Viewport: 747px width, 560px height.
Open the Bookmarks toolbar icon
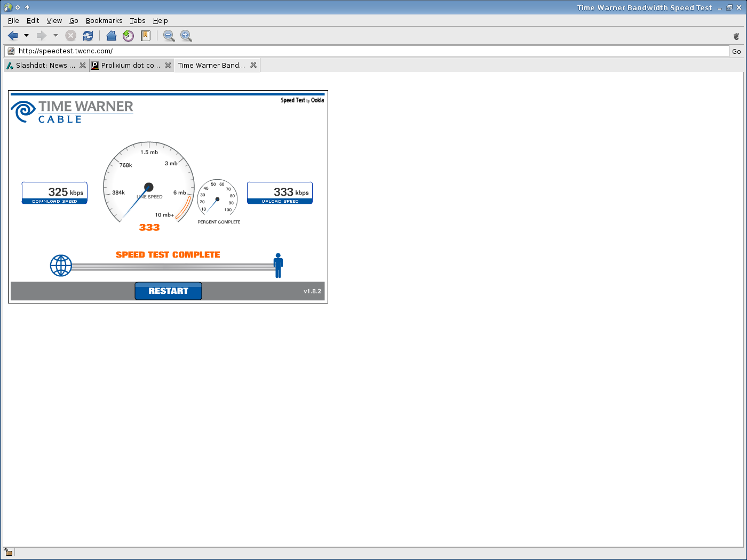[146, 36]
